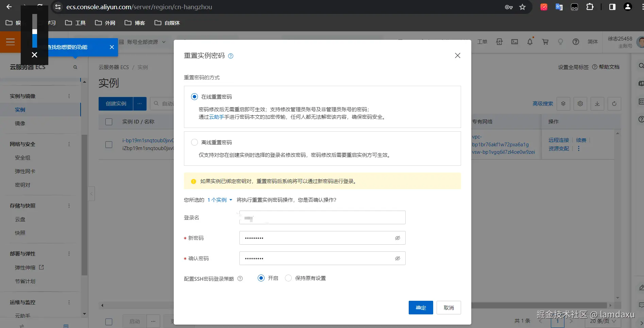Open the create instance more-options dropdown

[140, 104]
